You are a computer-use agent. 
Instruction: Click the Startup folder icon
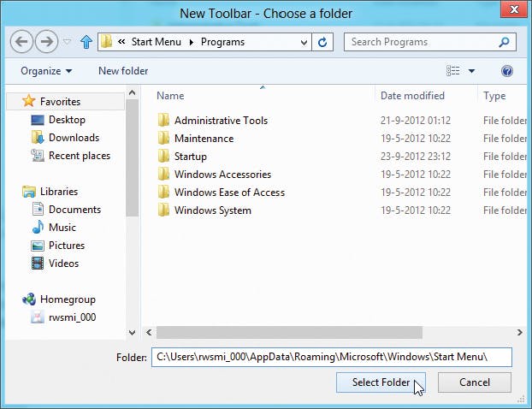(163, 156)
